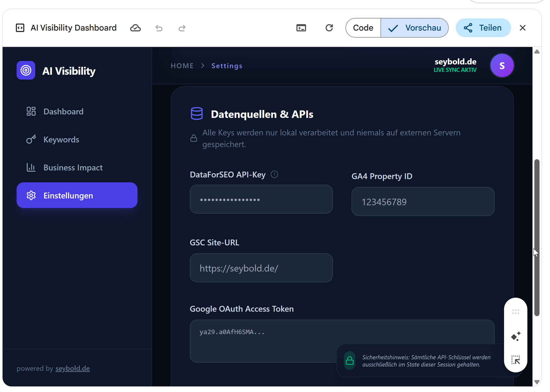The height and width of the screenshot is (392, 550).
Task: Close the AI Visibility Dashboard panel
Action: point(523,28)
